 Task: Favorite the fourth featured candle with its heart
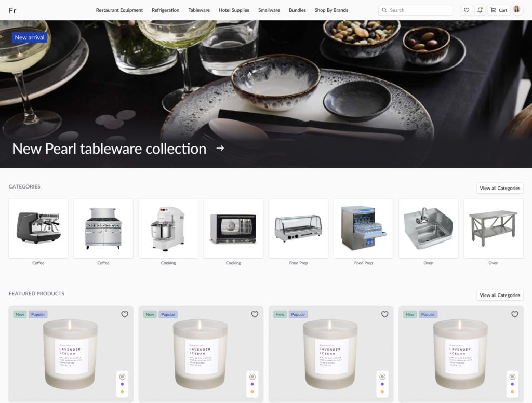515,314
